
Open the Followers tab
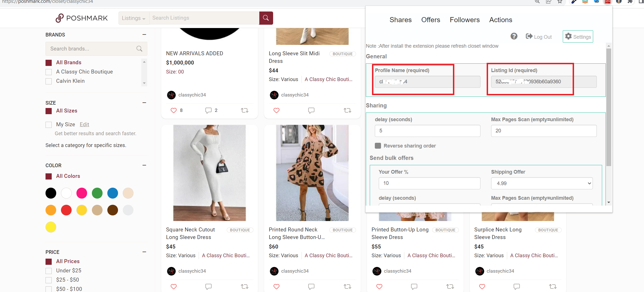(x=465, y=20)
